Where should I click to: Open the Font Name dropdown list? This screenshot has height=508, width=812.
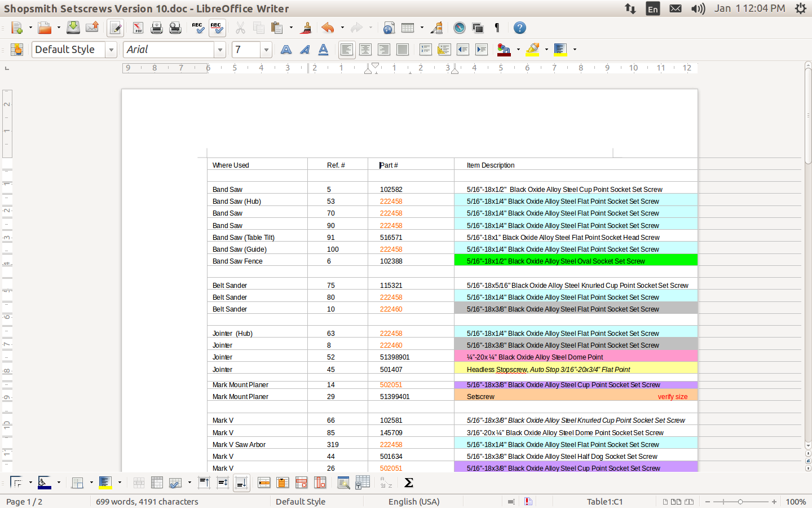click(220, 50)
